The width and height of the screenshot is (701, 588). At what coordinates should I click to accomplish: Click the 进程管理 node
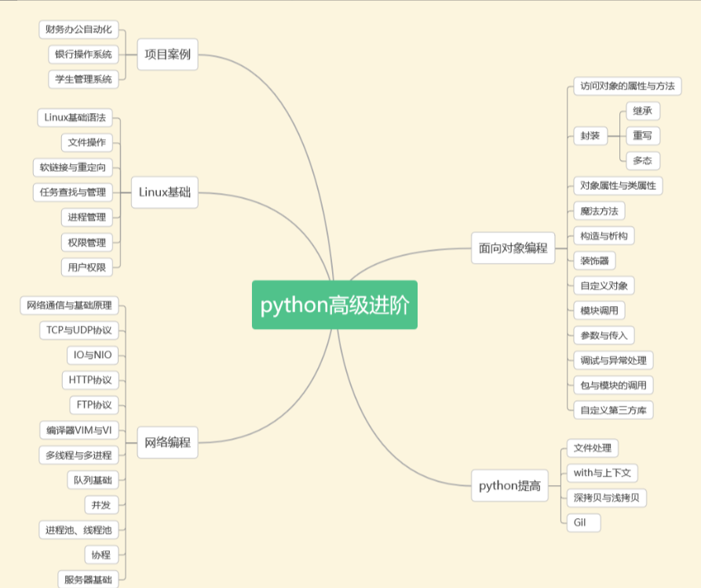click(x=86, y=217)
